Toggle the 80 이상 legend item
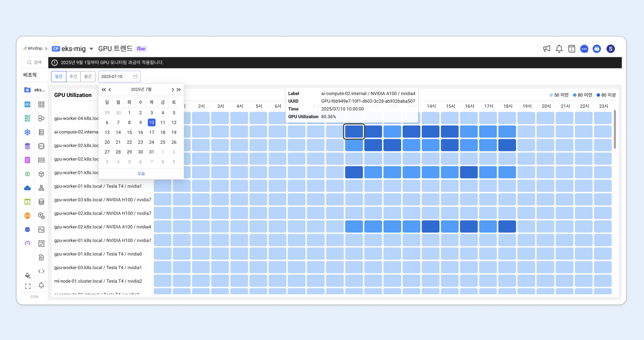The width and height of the screenshot is (644, 340). coord(606,95)
